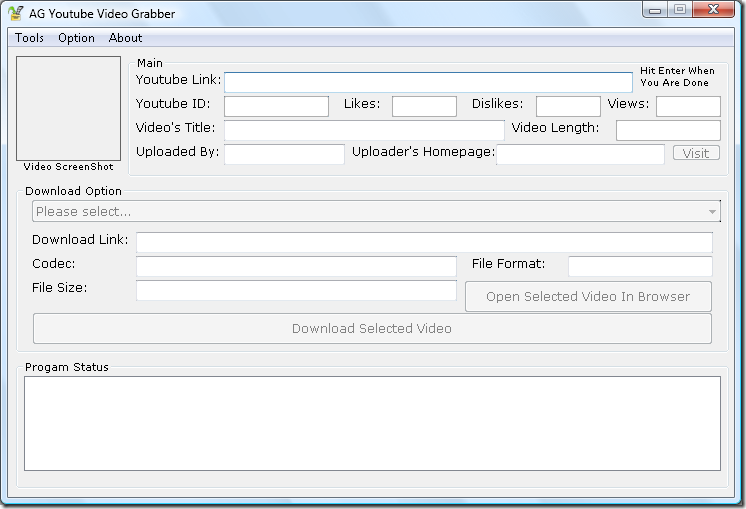Click the AG Youtube Video Grabber title icon
The image size is (746, 509).
[16, 13]
